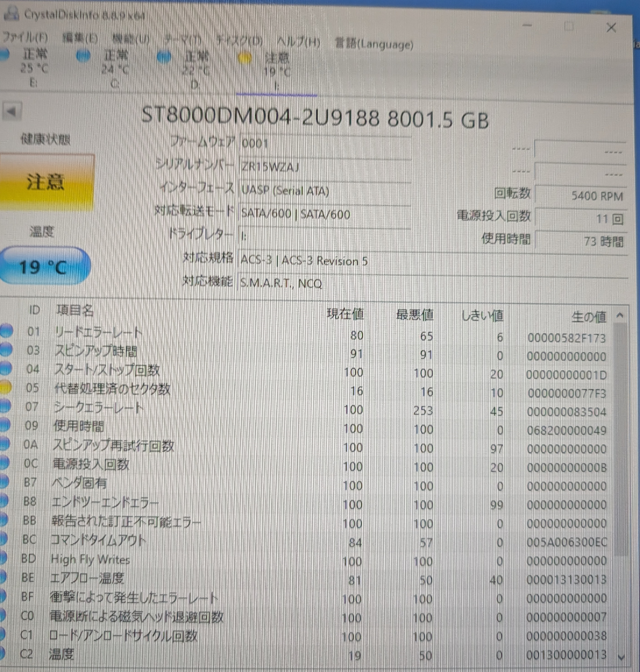Select the ロード/アンロードサイクル回数 row text
Viewport: 640px width, 672px height.
coord(123,635)
